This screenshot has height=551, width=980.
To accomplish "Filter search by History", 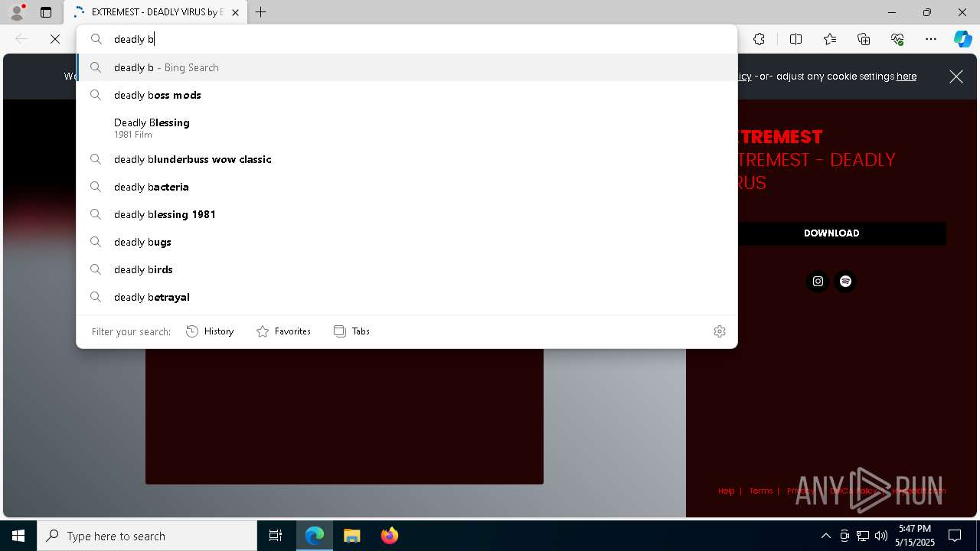I will click(x=210, y=331).
